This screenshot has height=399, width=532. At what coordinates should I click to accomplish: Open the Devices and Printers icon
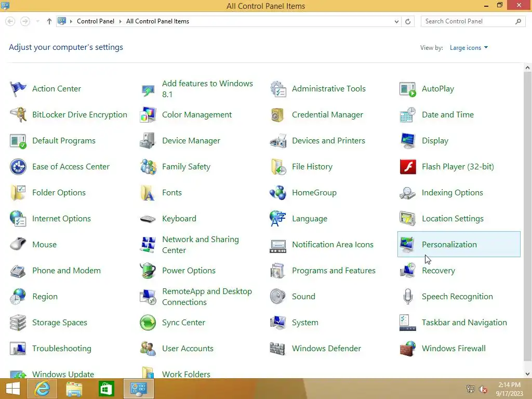point(278,141)
